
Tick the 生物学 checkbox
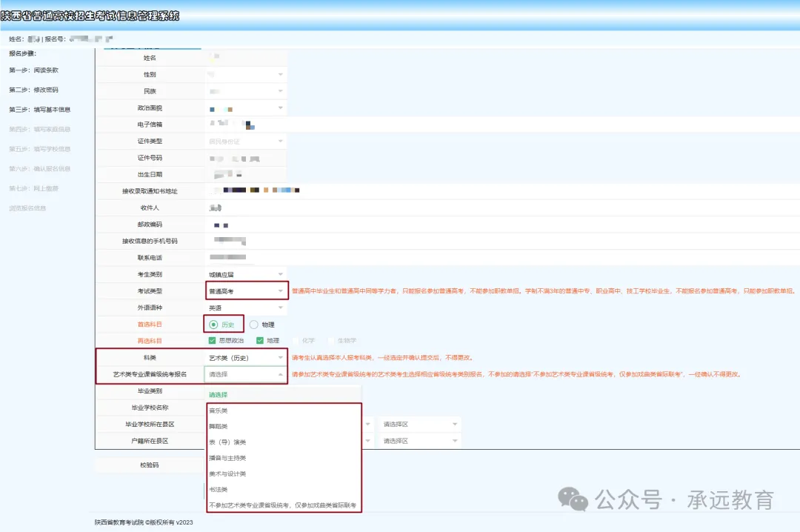coord(331,341)
